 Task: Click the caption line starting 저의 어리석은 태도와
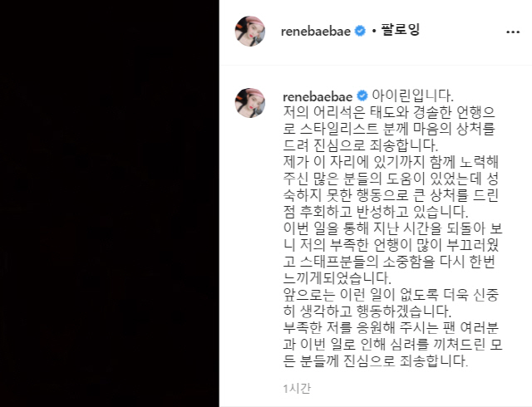click(389, 112)
